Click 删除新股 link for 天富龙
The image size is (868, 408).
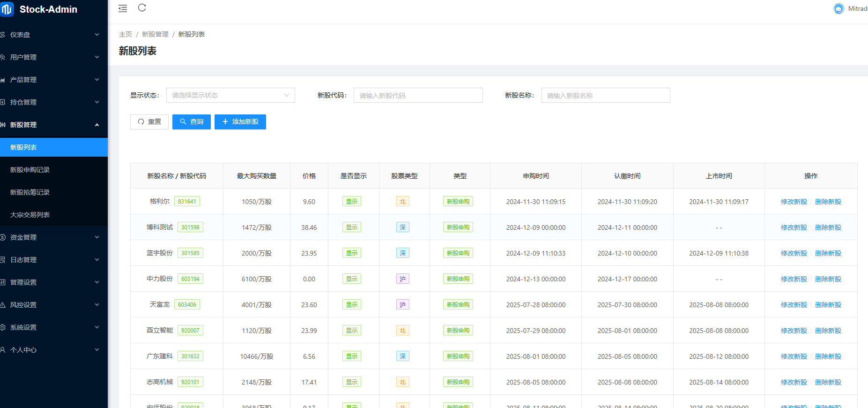tap(828, 305)
